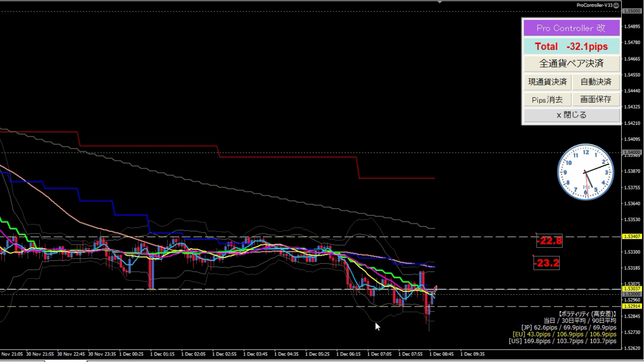This screenshot has width=644, height=362.
Task: Click the 30 Nov 21:55 time label
Action: pyautogui.click(x=41, y=354)
